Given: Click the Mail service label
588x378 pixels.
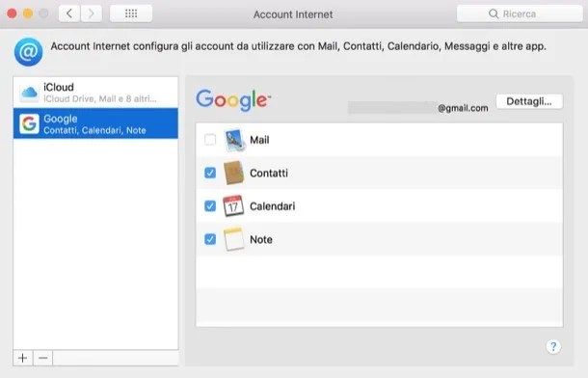Looking at the screenshot, I should coord(259,140).
